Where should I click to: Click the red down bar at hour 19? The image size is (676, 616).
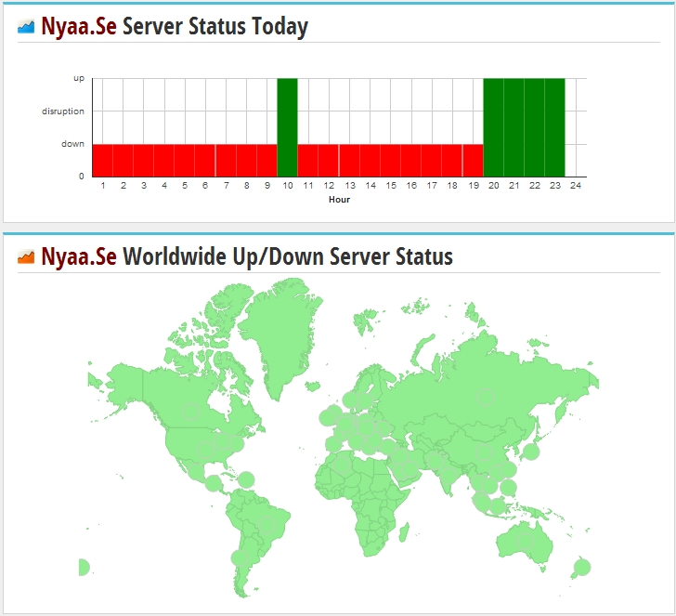(473, 161)
